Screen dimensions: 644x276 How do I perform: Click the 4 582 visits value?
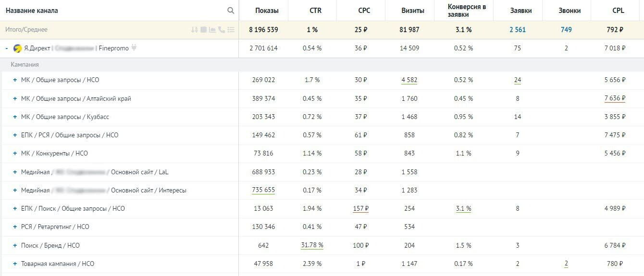409,80
